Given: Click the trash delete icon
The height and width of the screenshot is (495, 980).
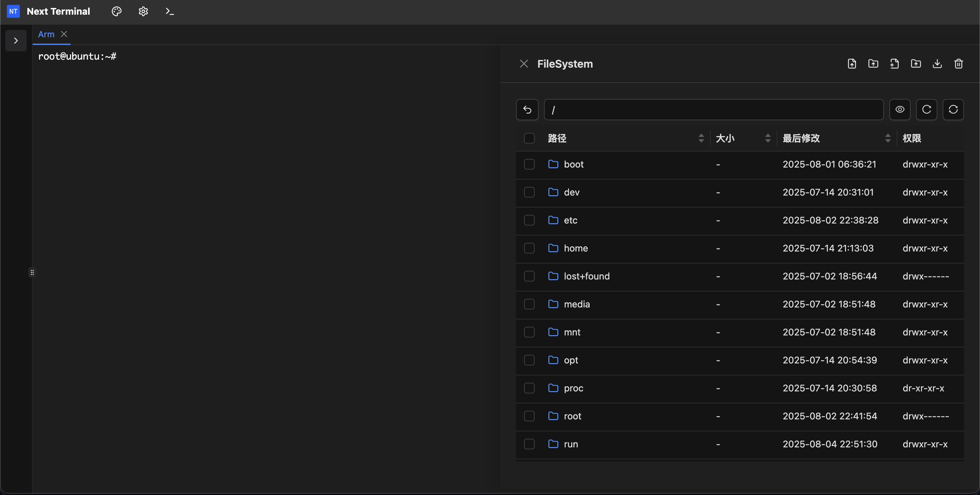Looking at the screenshot, I should 958,64.
